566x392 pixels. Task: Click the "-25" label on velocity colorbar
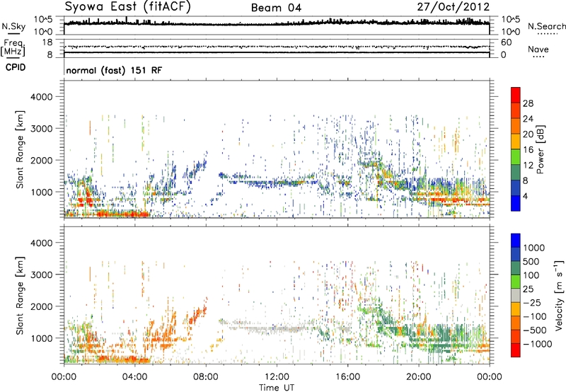(x=531, y=303)
